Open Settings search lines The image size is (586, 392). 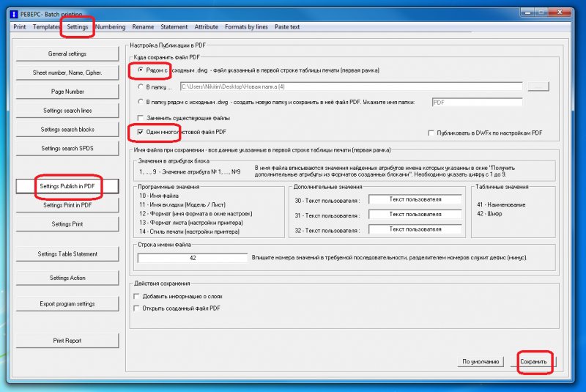click(x=67, y=111)
